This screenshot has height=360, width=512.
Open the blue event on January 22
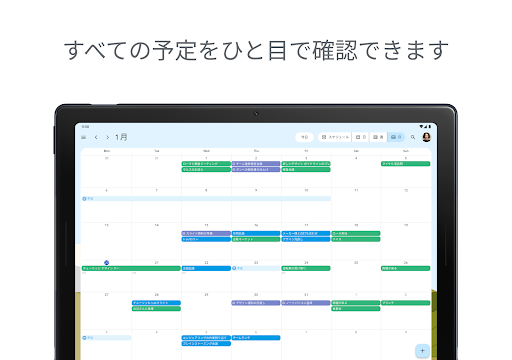point(206,268)
